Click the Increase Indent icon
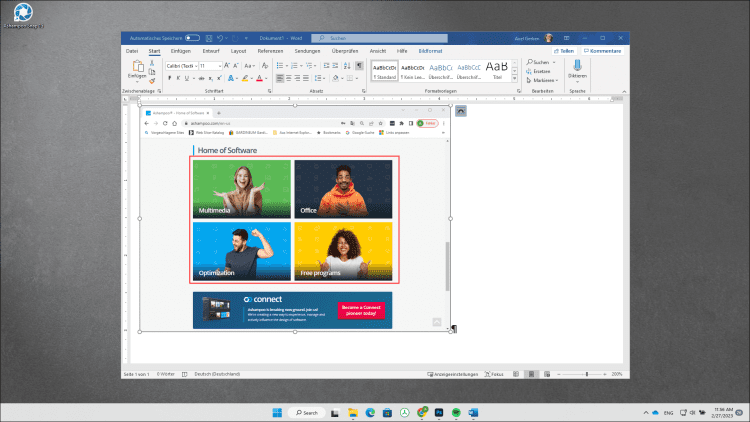Viewport: 750px width, 422px height. click(335, 66)
